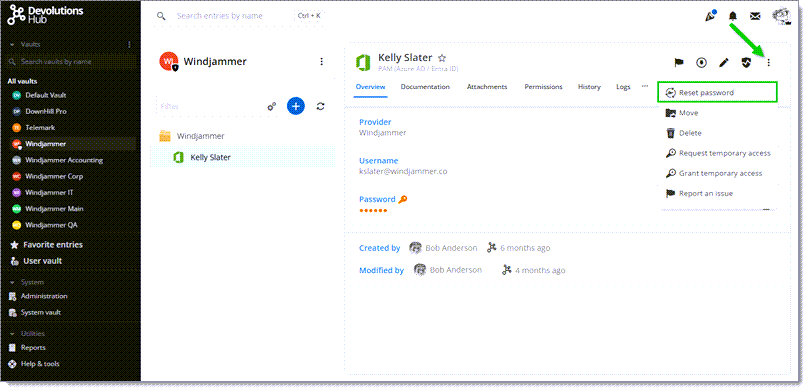Select Request temporary access
The height and width of the screenshot is (392, 809).
tap(717, 153)
